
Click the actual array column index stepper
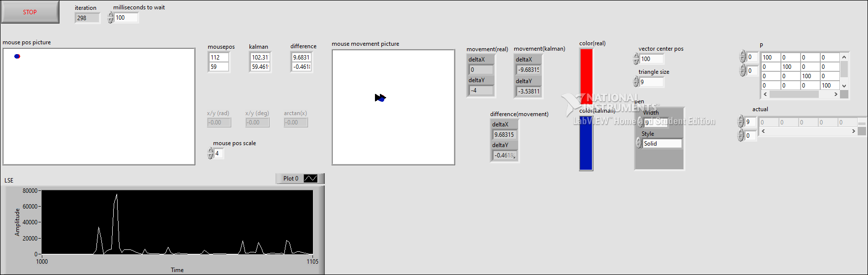pyautogui.click(x=741, y=135)
